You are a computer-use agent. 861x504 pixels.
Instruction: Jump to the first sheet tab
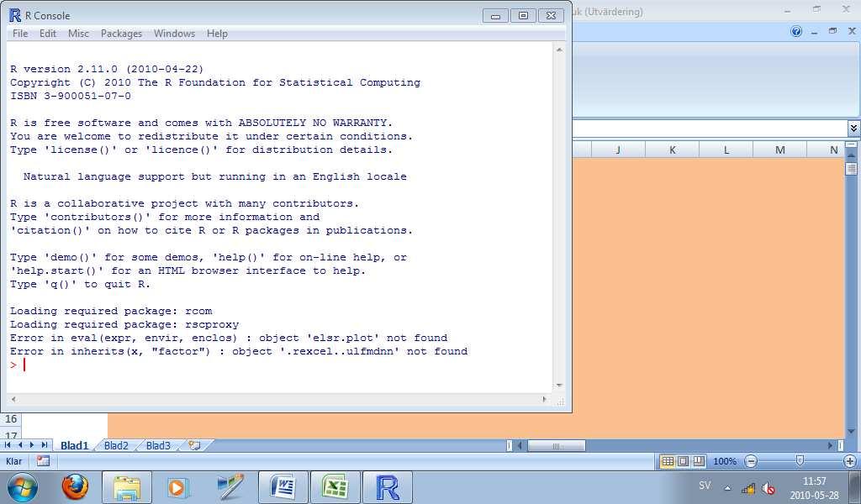[x=8, y=445]
